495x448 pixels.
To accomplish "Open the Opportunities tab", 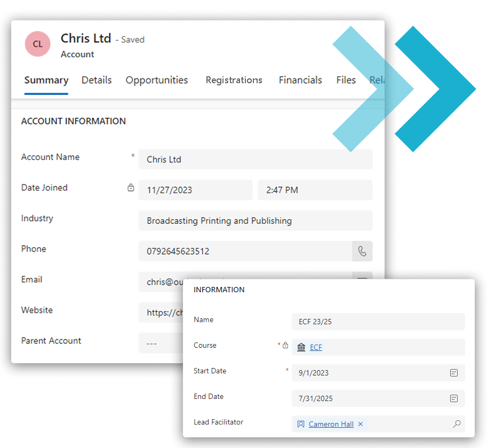I will pos(157,80).
